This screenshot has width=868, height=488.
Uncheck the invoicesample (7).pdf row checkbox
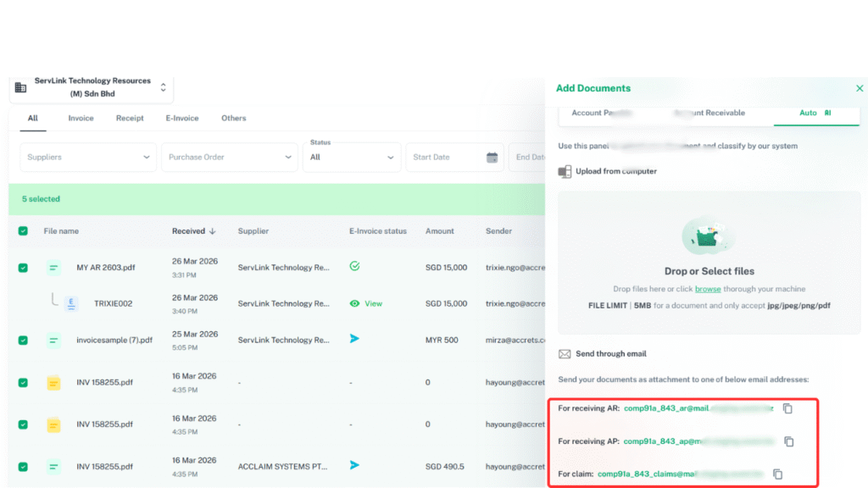[x=23, y=341]
